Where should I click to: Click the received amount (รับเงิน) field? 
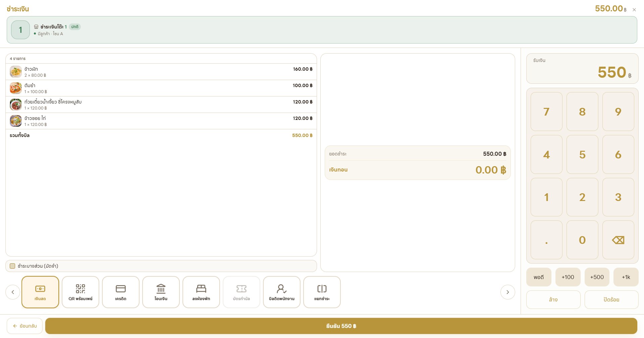[x=582, y=69]
